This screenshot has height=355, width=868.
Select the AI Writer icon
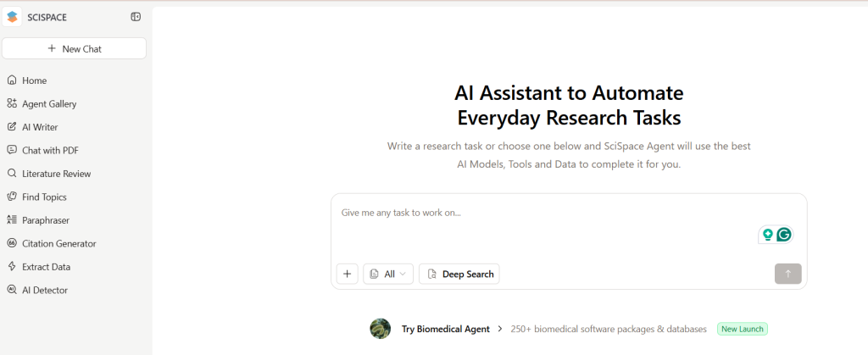coord(12,127)
